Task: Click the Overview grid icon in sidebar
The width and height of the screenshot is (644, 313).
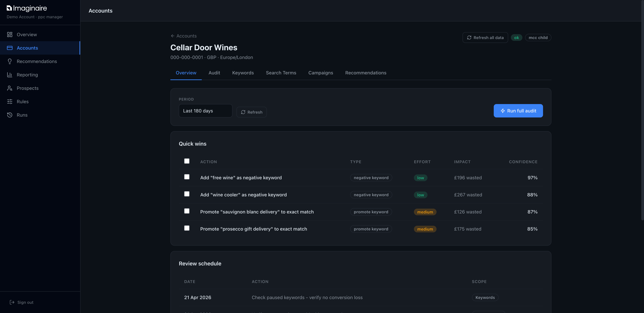Action: click(10, 35)
